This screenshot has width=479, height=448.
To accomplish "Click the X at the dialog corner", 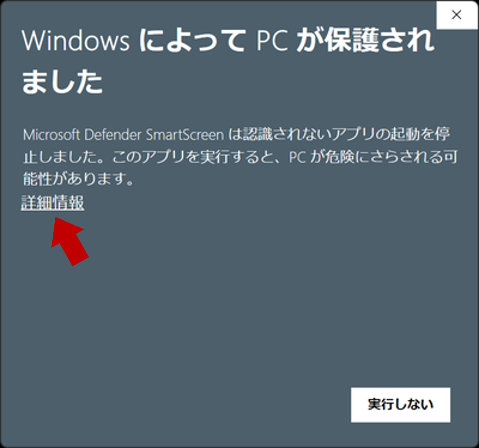I will coord(457,15).
